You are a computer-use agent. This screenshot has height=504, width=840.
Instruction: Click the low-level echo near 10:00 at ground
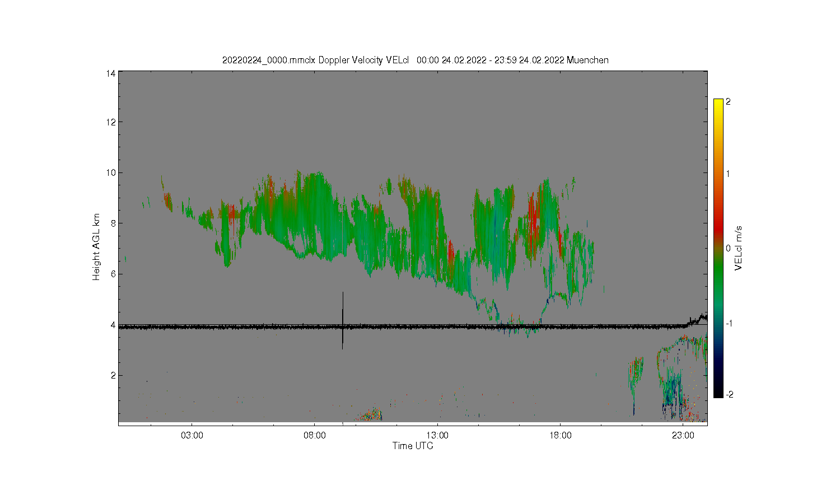[x=369, y=415]
